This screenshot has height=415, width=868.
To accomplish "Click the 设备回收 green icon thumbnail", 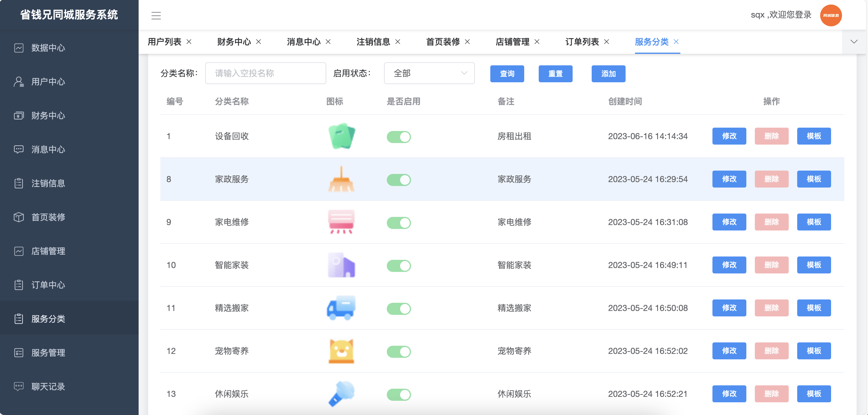I will click(341, 136).
